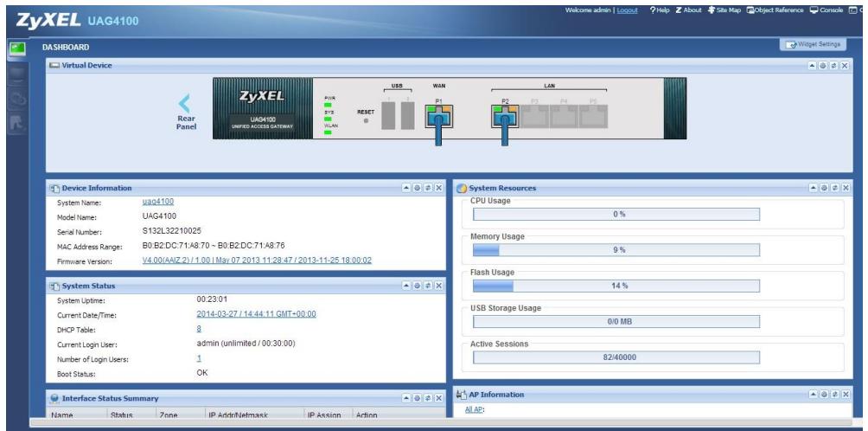Viewport: 868px width, 431px height.
Task: Open the Dashboard sidebar icon
Action: point(16,50)
